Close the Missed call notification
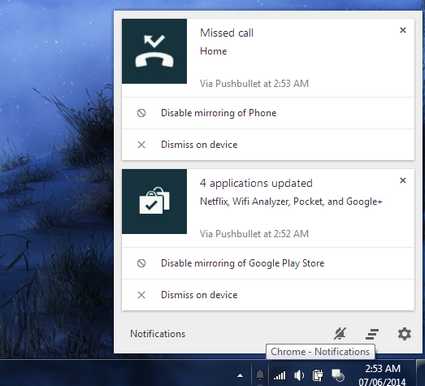 403,30
